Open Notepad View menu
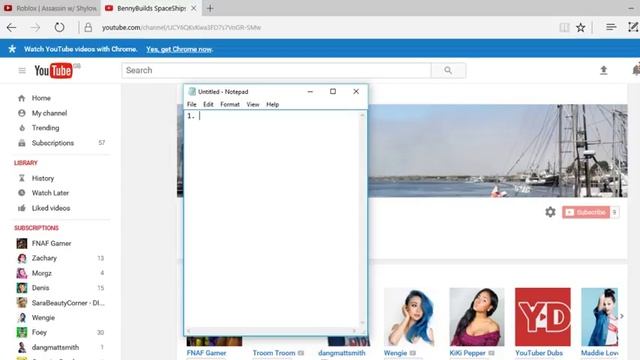The width and height of the screenshot is (640, 360). click(253, 104)
